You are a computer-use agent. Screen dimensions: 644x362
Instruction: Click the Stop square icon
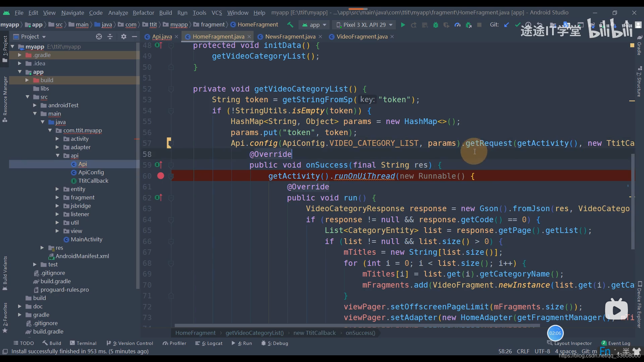coord(480,25)
